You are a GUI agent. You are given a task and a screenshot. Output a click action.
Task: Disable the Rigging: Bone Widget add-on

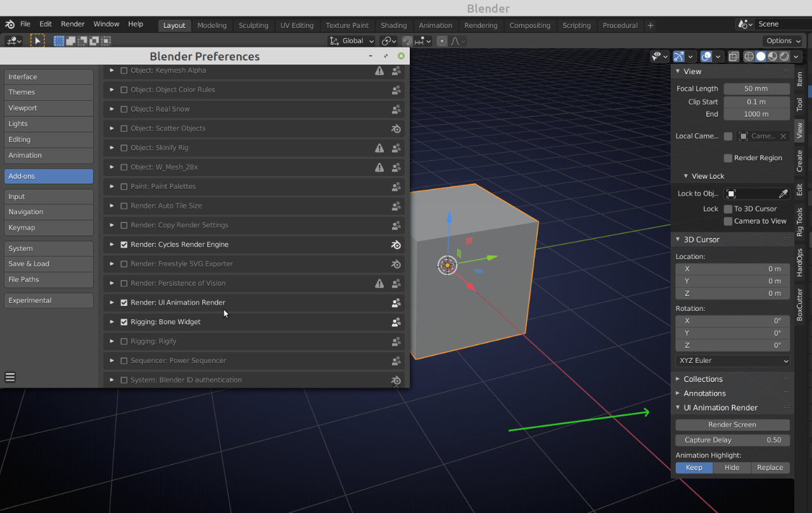(124, 322)
